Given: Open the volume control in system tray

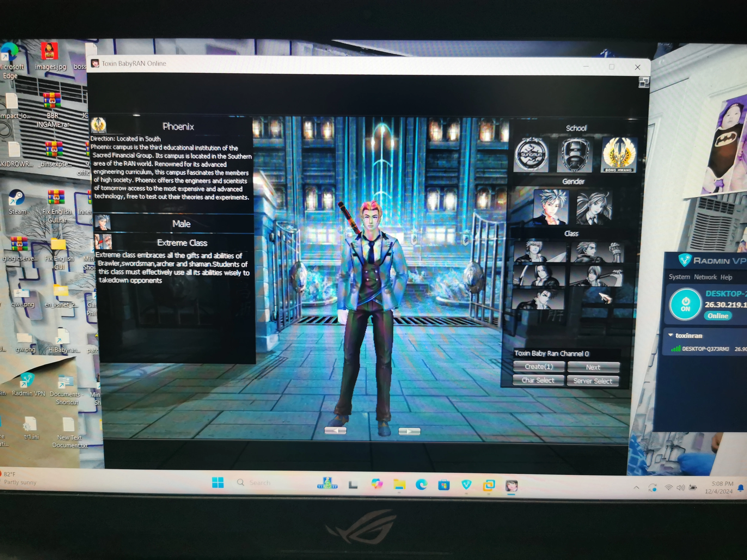Looking at the screenshot, I should [680, 488].
